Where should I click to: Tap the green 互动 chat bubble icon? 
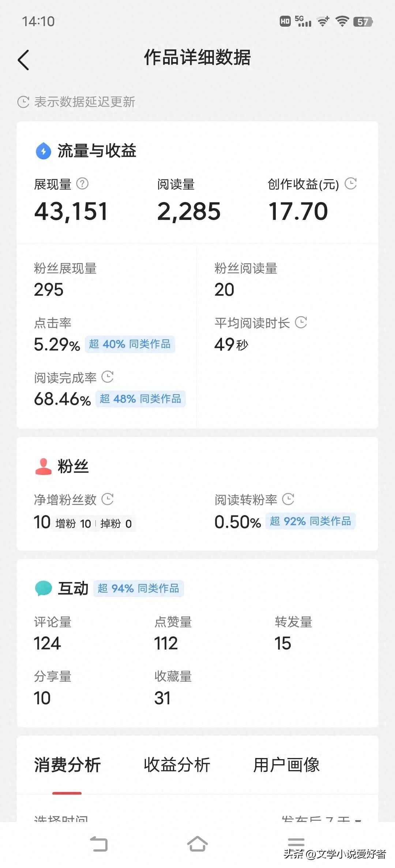click(x=44, y=588)
